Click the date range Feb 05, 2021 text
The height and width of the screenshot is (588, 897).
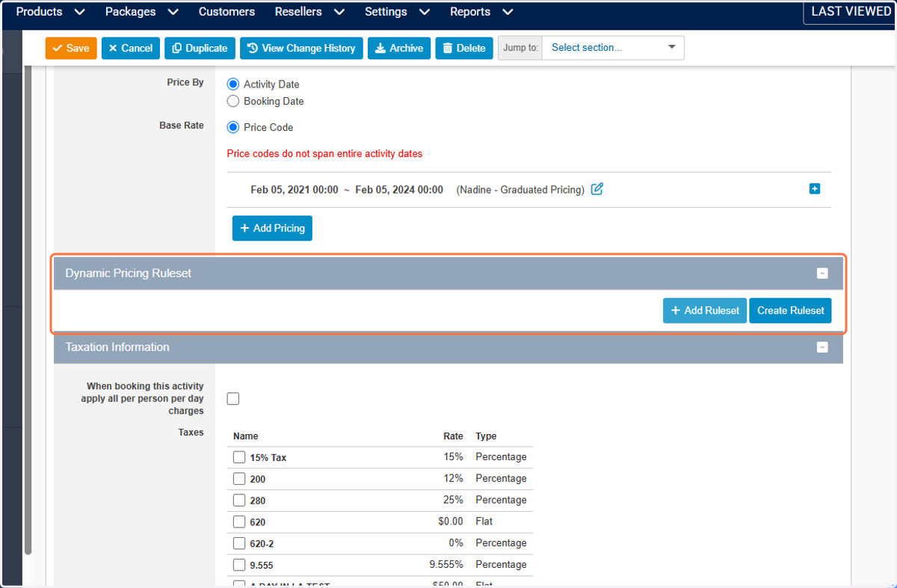pyautogui.click(x=295, y=190)
